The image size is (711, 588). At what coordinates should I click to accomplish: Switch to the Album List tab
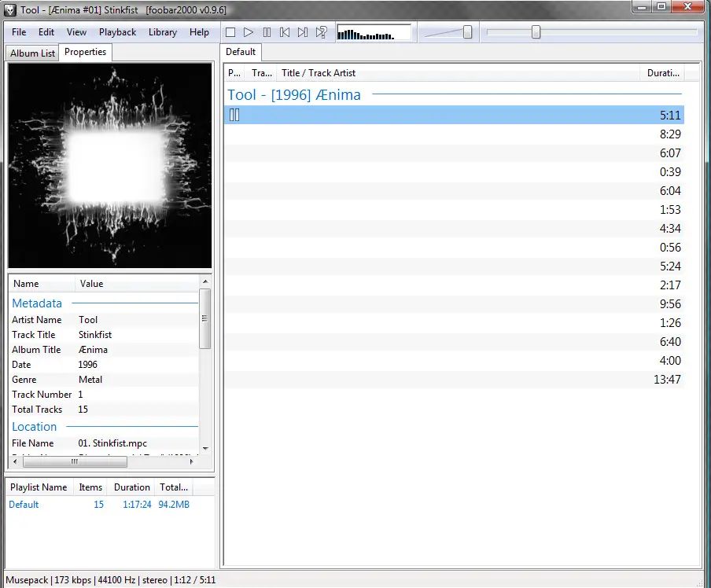click(x=32, y=53)
